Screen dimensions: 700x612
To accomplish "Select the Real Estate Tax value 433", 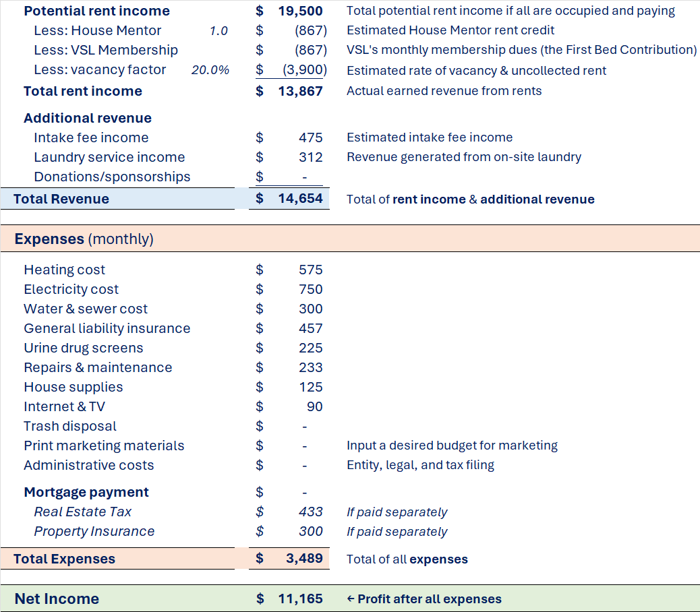I will (310, 512).
